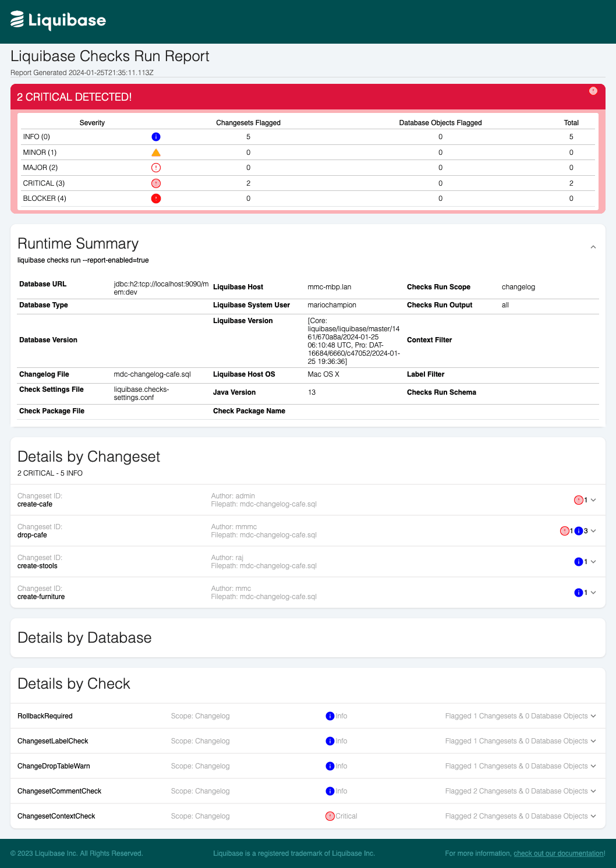Screen dimensions: 616x868
Task: Click the MAJOR severity icon
Action: 155,167
